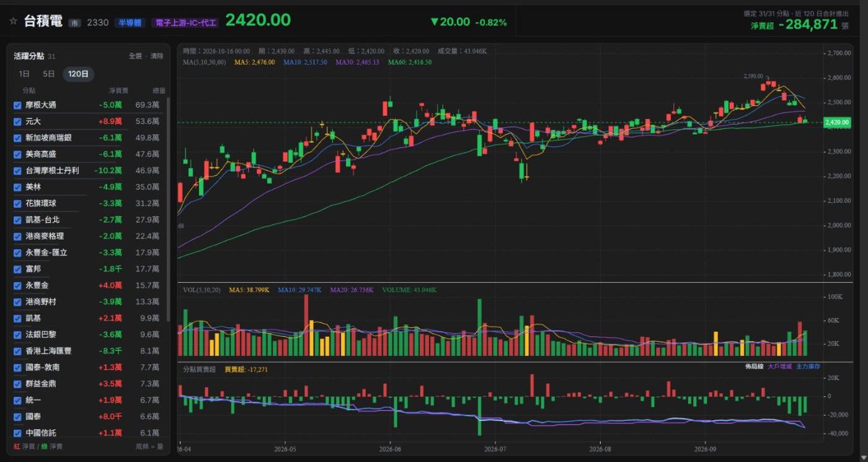Click the 2,420.00 current price axis marker
This screenshot has height=462, width=868.
(x=837, y=123)
